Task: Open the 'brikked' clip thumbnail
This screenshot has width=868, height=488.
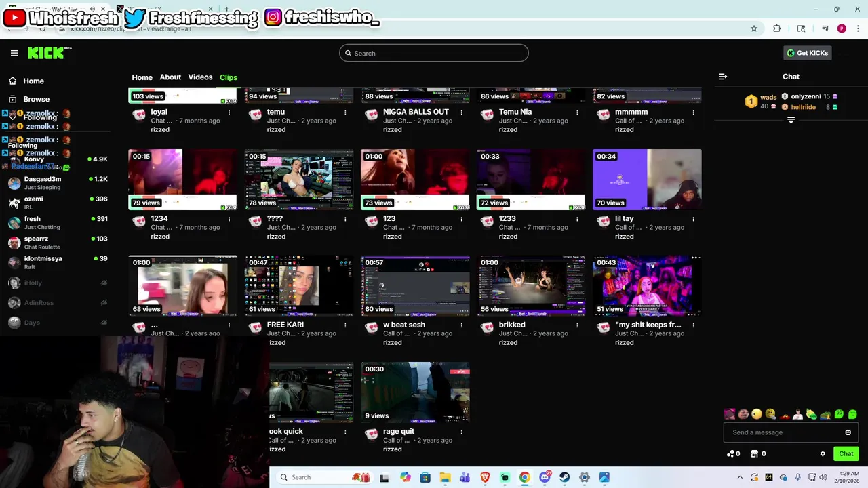Action: [531, 286]
